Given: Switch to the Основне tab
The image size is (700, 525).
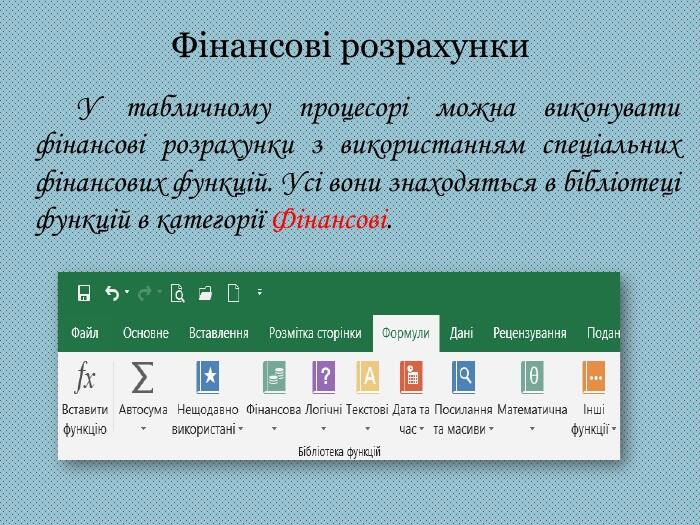Looking at the screenshot, I should click(x=146, y=333).
